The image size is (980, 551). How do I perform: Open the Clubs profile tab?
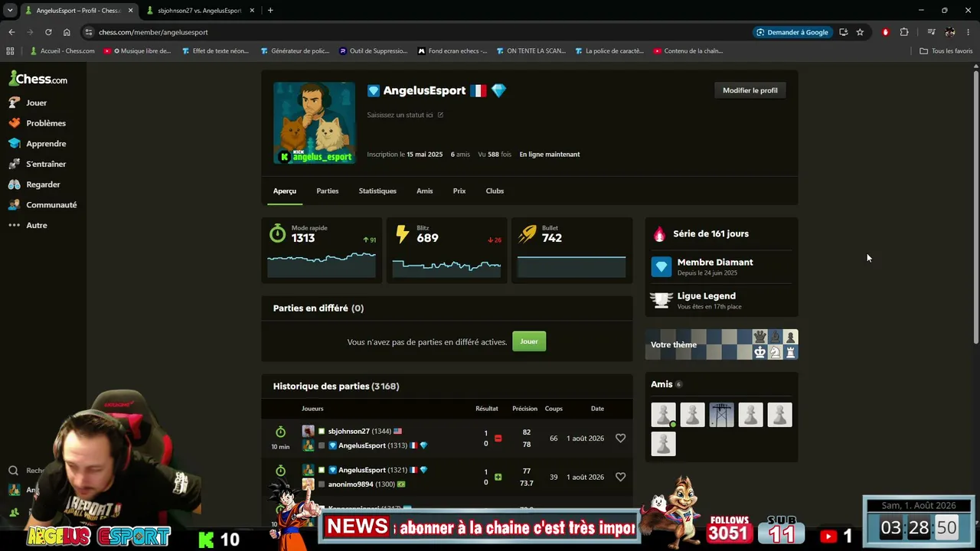click(495, 191)
